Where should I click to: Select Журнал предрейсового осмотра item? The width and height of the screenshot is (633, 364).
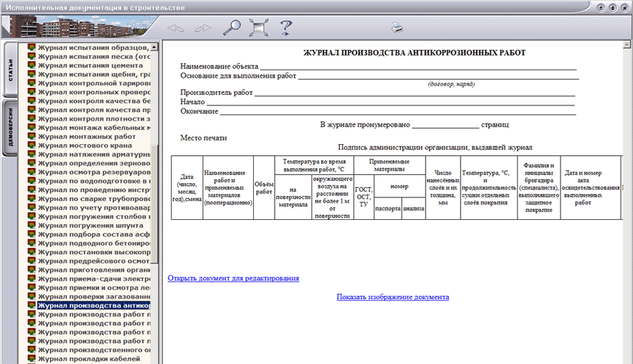[94, 261]
